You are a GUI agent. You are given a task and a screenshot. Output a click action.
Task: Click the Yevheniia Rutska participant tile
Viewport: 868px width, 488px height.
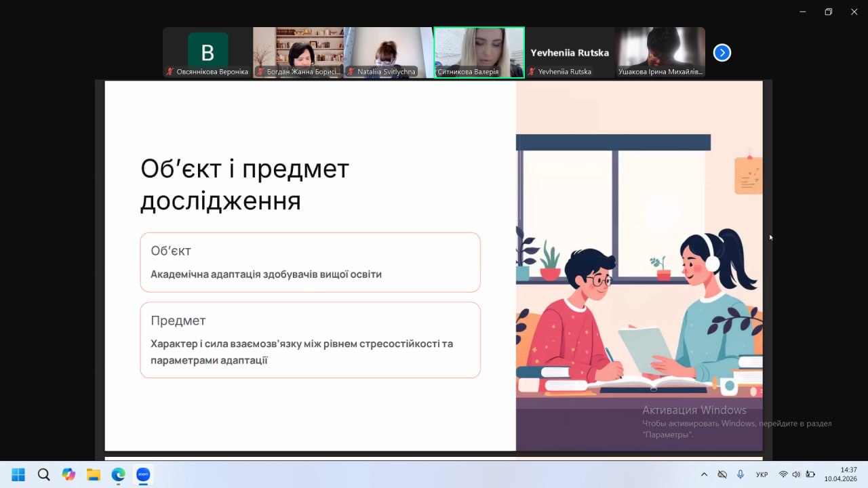click(x=570, y=53)
